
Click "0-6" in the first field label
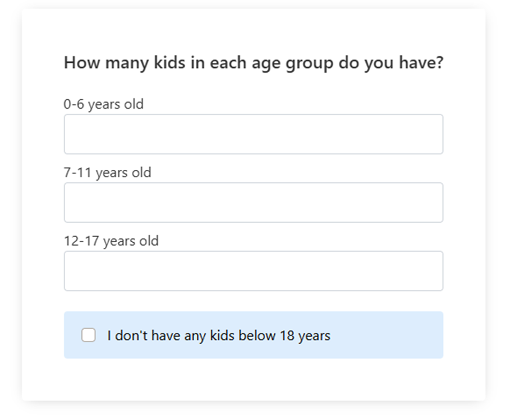coord(74,104)
